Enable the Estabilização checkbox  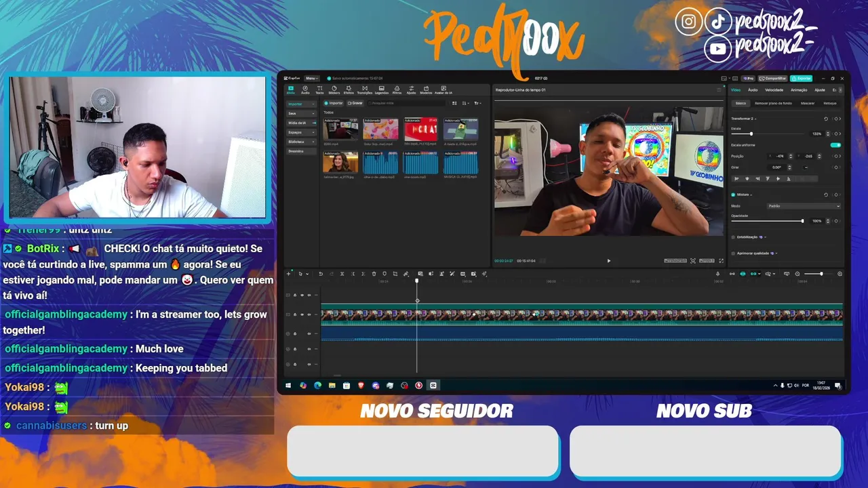733,237
